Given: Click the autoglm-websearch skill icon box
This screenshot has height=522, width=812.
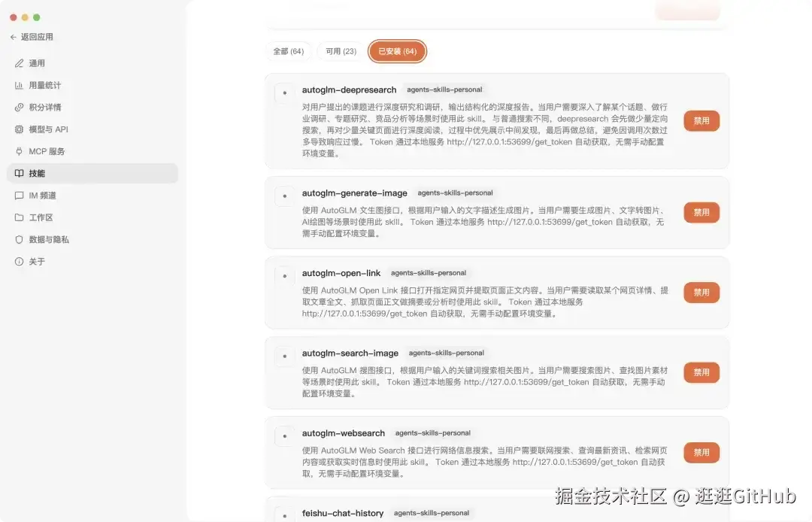Looking at the screenshot, I should pyautogui.click(x=285, y=436).
